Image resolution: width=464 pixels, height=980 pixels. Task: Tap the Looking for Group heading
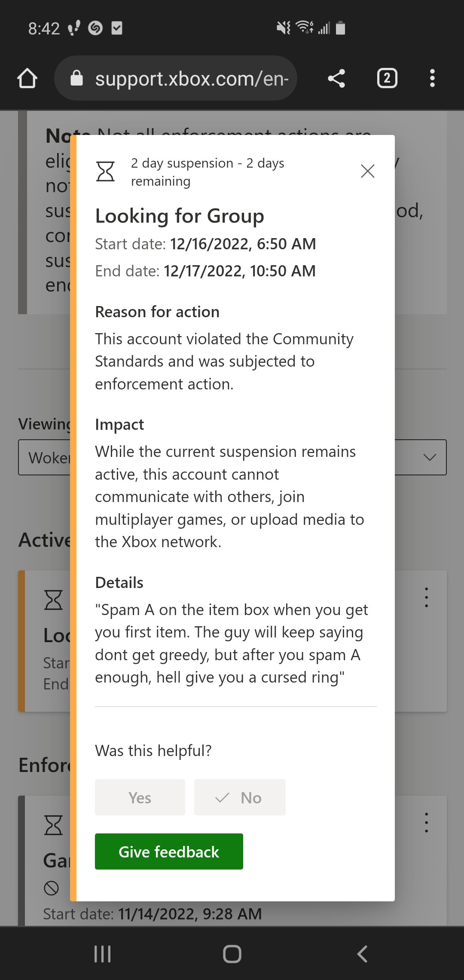point(180,216)
